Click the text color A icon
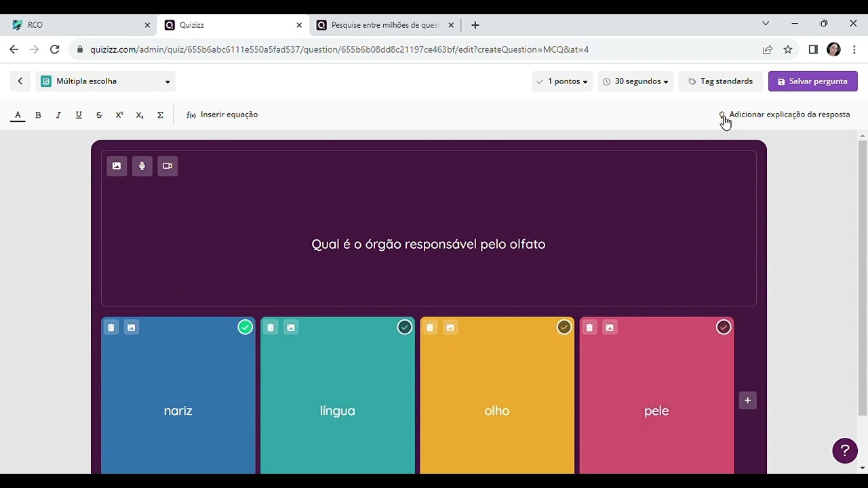 (x=18, y=115)
